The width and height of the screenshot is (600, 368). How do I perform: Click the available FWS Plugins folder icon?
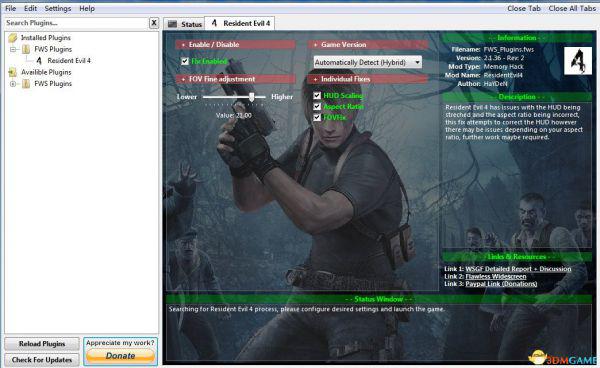pos(26,84)
